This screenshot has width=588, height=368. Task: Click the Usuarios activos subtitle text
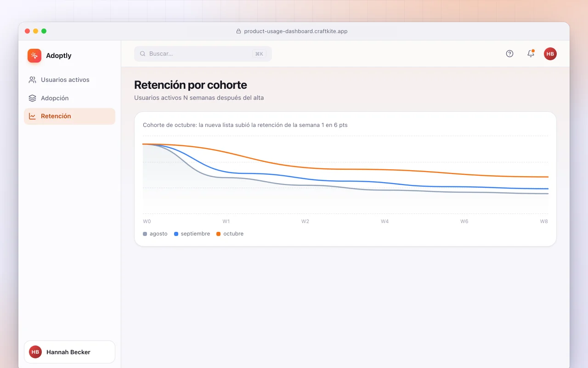(x=199, y=98)
